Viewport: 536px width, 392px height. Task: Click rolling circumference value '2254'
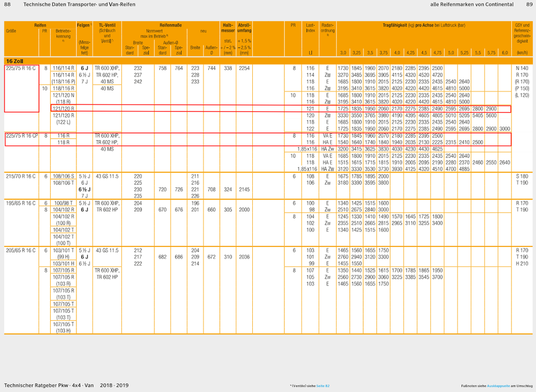click(x=244, y=69)
